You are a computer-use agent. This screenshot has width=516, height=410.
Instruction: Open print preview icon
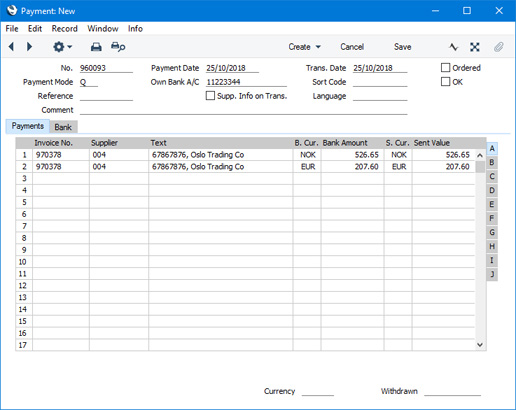[118, 47]
